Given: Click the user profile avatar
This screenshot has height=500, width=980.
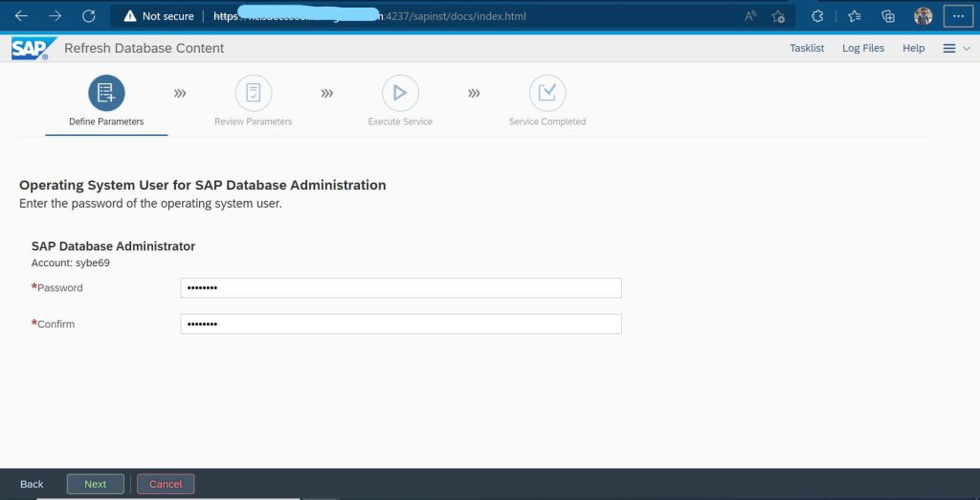Looking at the screenshot, I should tap(924, 16).
